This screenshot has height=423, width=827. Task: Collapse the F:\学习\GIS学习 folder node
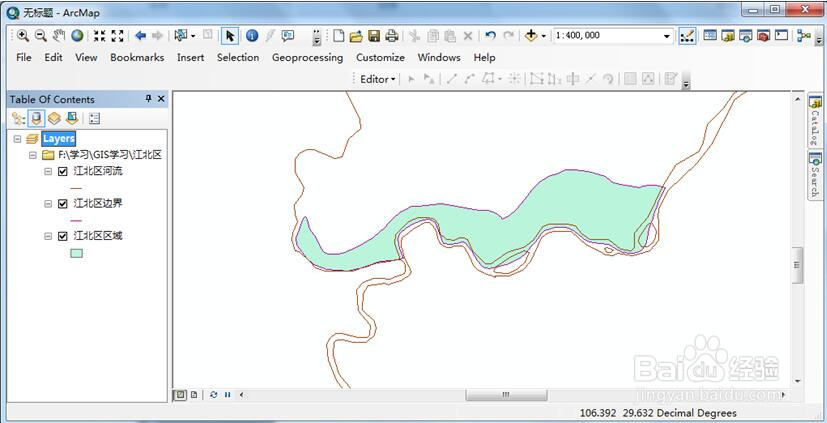[33, 155]
